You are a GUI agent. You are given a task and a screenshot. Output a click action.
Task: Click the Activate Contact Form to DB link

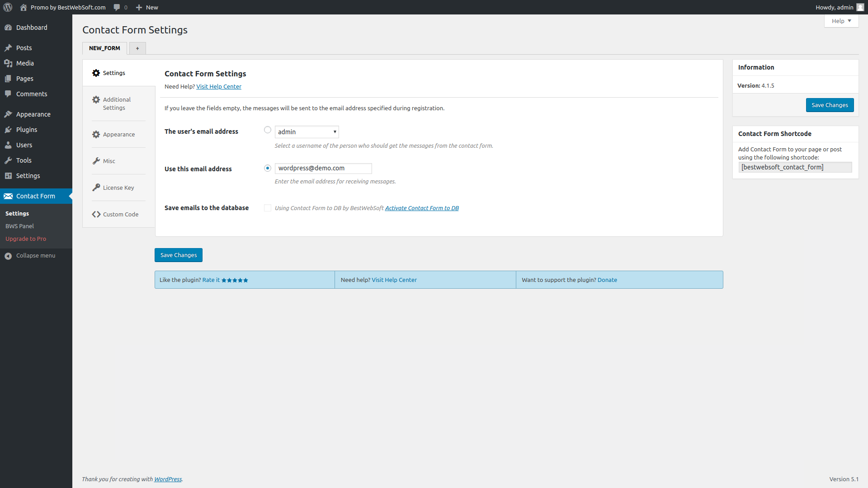pos(422,208)
